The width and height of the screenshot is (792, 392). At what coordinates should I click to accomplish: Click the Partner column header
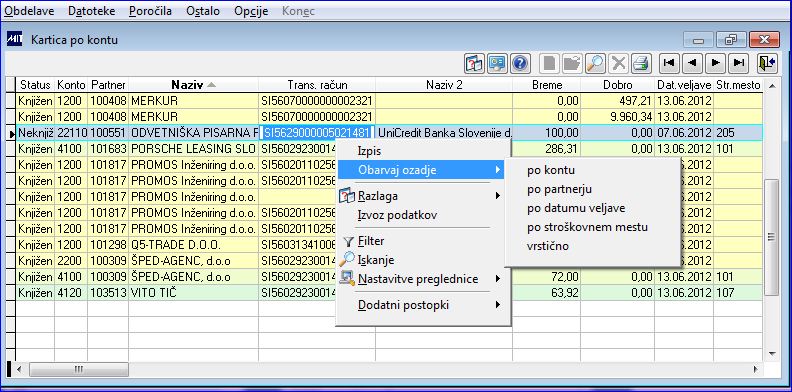[108, 85]
